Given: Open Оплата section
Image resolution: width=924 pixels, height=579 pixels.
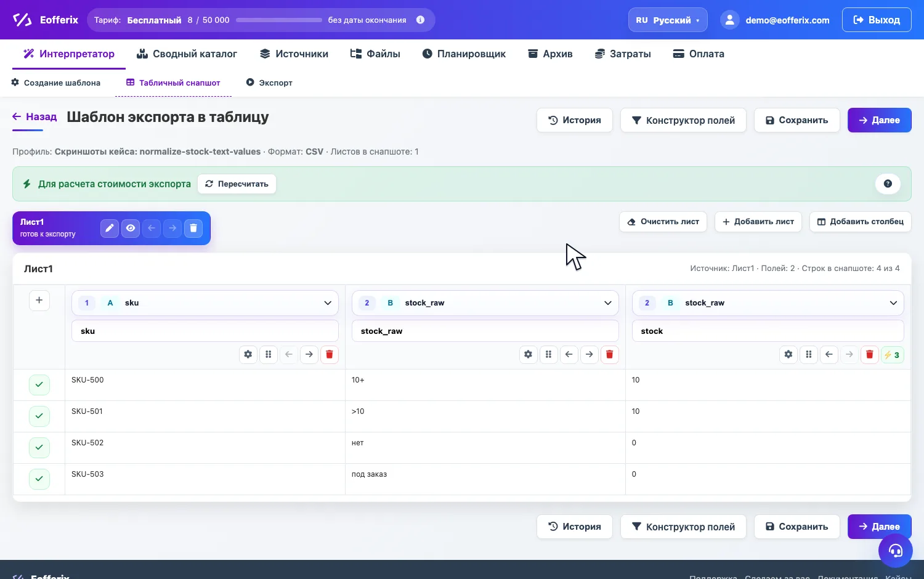Looking at the screenshot, I should tap(699, 54).
